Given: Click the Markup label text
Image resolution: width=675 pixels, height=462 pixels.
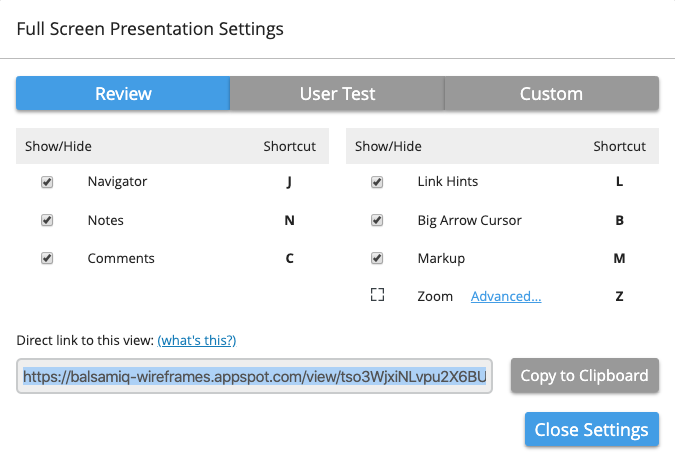Looking at the screenshot, I should tap(441, 258).
